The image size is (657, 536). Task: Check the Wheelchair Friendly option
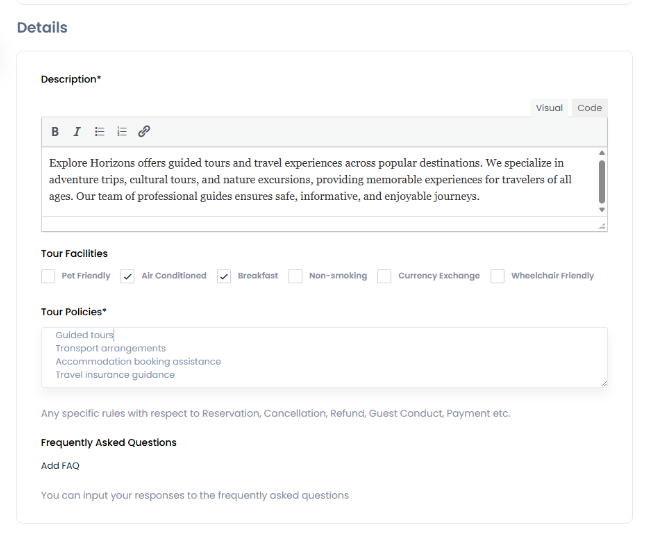[497, 276]
